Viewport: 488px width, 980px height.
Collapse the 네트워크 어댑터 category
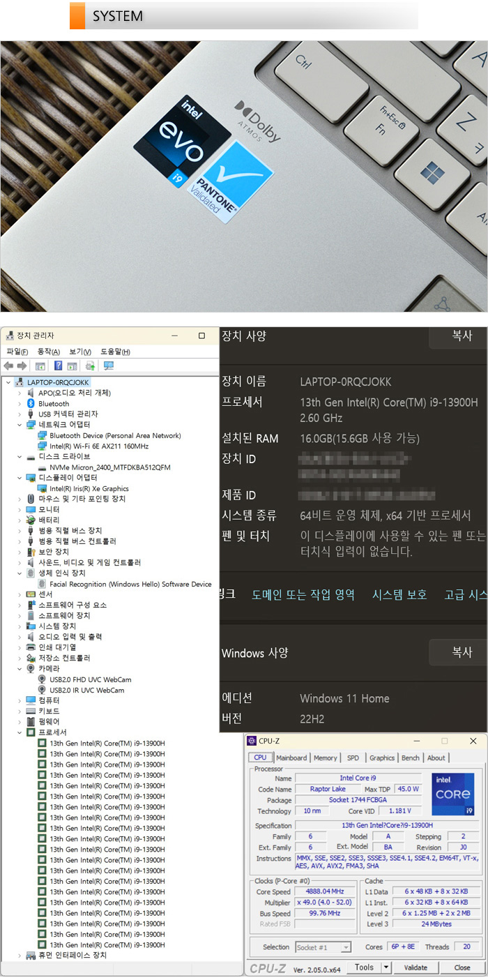click(20, 424)
